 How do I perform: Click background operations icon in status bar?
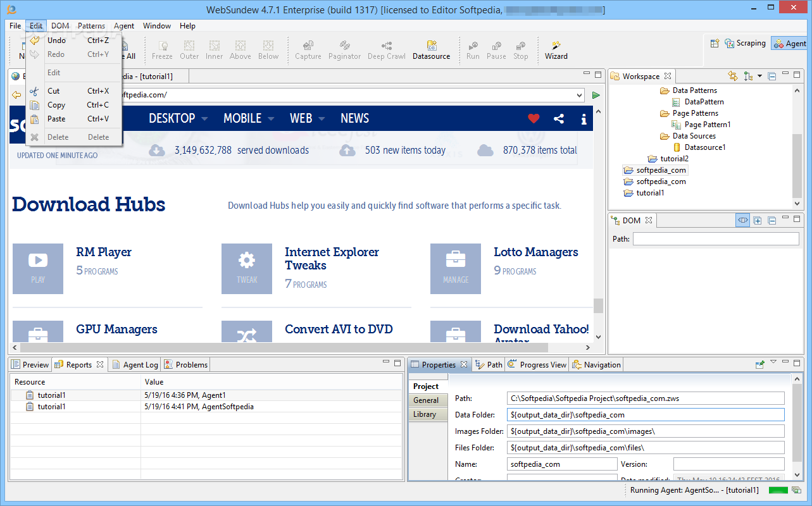coord(797,490)
